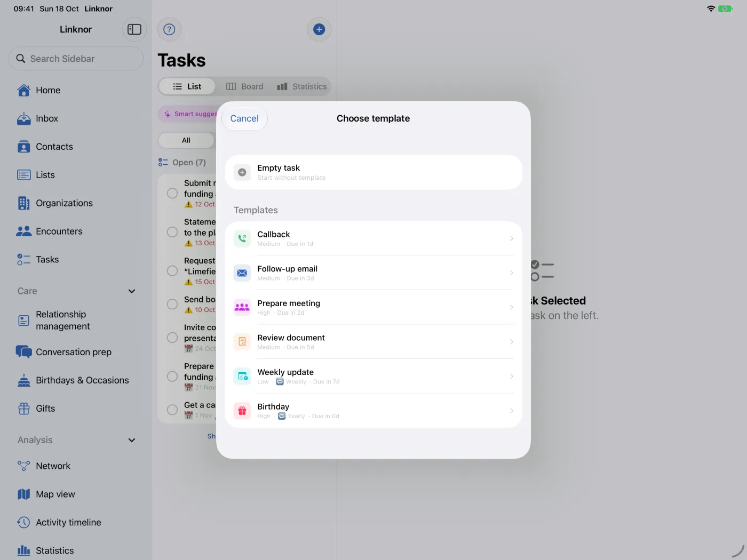Collapse the Analysis section chevron

click(132, 440)
